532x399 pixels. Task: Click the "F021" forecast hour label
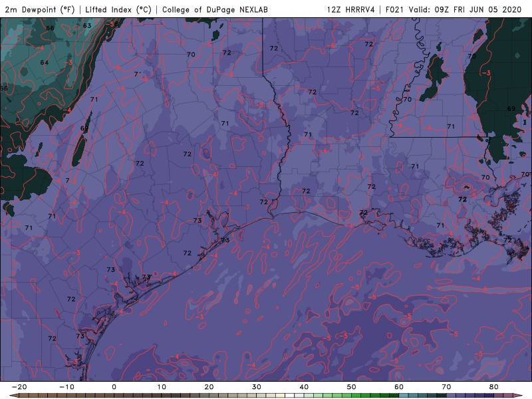click(x=395, y=9)
